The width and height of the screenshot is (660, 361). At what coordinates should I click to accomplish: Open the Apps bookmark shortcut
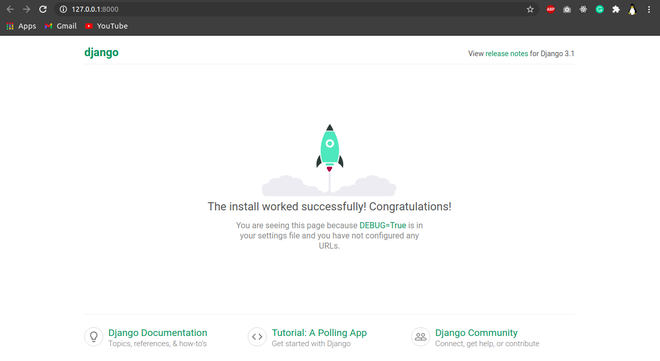[21, 26]
